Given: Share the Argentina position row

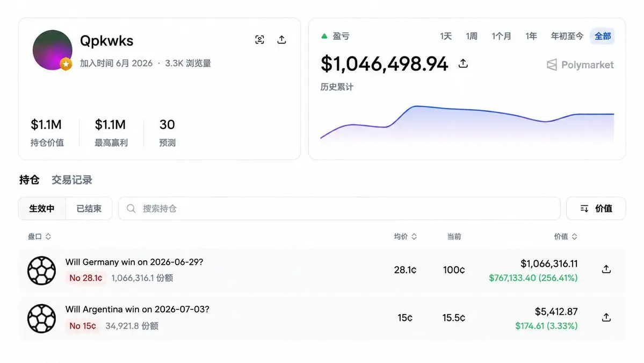Looking at the screenshot, I should 606,317.
